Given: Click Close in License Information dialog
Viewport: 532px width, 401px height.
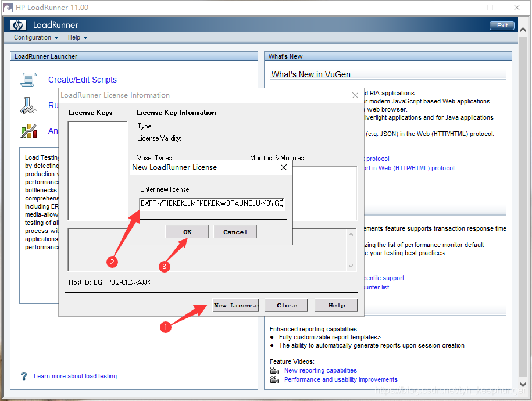Looking at the screenshot, I should 287,305.
